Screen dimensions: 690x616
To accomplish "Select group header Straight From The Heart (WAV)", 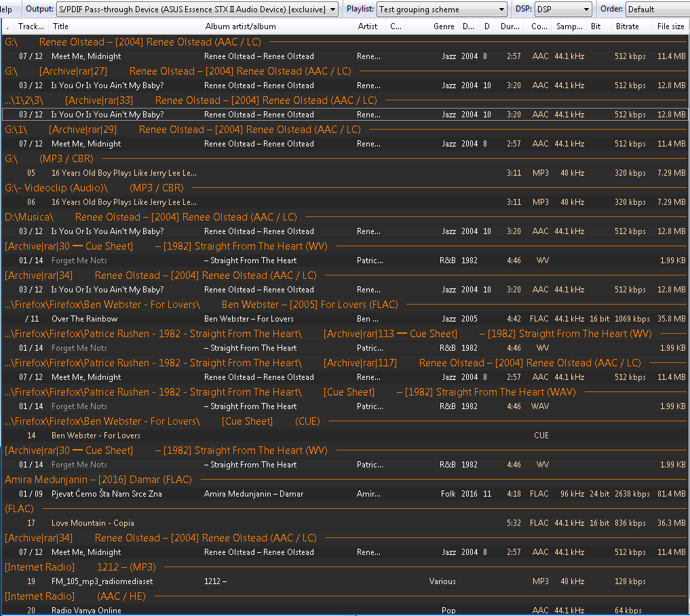I will tap(345, 392).
